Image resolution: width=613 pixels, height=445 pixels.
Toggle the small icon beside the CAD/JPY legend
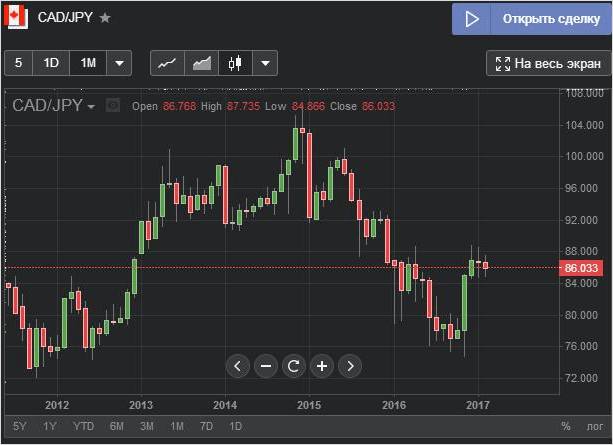113,105
